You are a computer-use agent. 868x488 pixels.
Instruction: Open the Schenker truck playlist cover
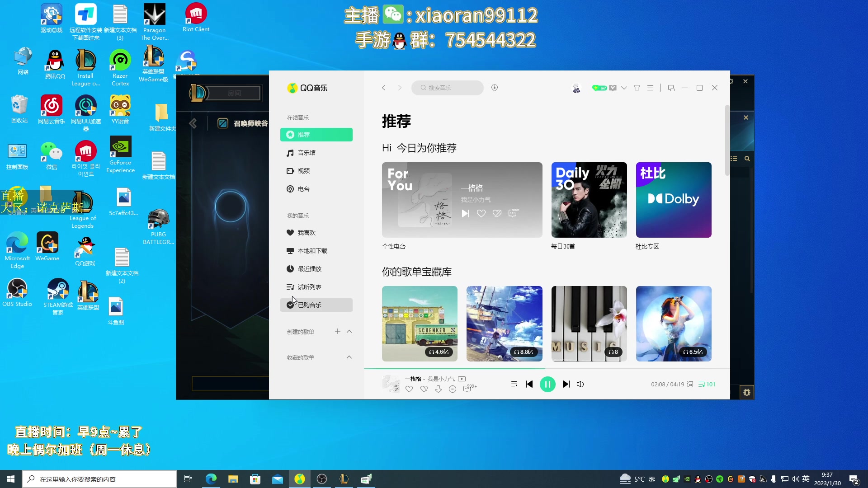(420, 324)
